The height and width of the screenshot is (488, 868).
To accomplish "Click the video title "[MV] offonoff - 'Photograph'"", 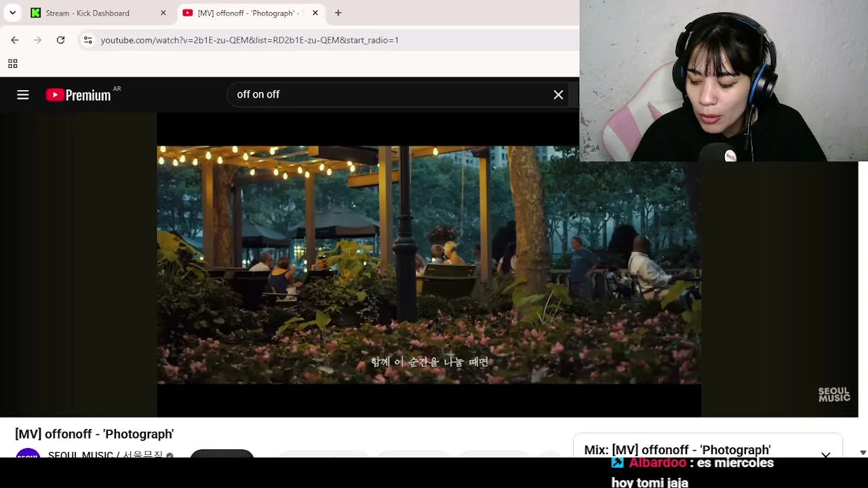I will (x=94, y=434).
